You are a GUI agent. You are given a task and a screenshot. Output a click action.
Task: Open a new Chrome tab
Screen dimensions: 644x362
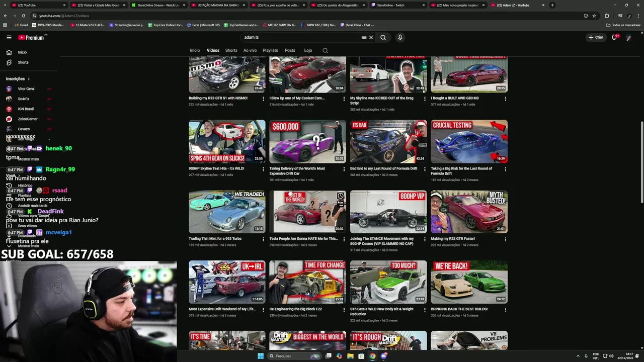[552, 5]
